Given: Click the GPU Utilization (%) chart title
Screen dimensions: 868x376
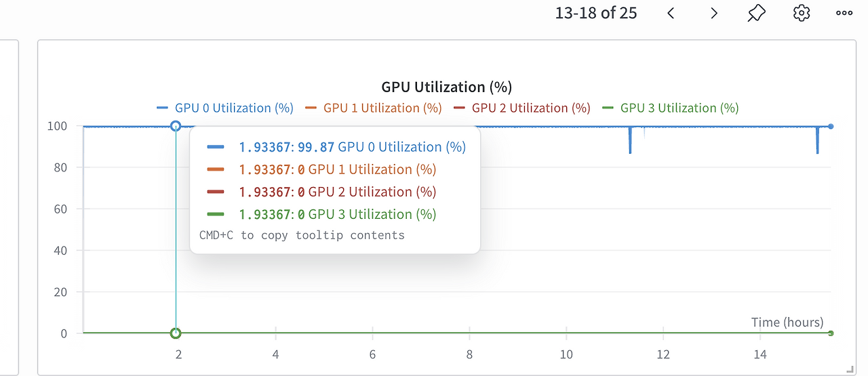Looking at the screenshot, I should (x=446, y=87).
